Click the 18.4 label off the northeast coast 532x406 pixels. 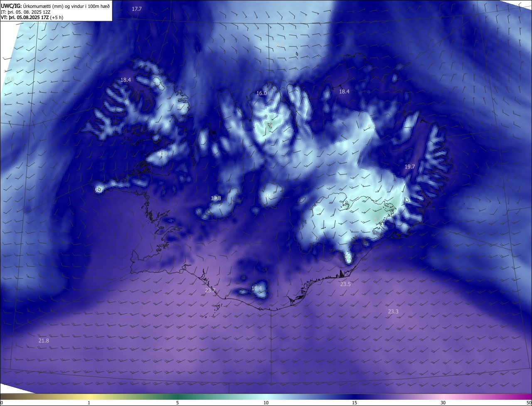click(x=344, y=92)
